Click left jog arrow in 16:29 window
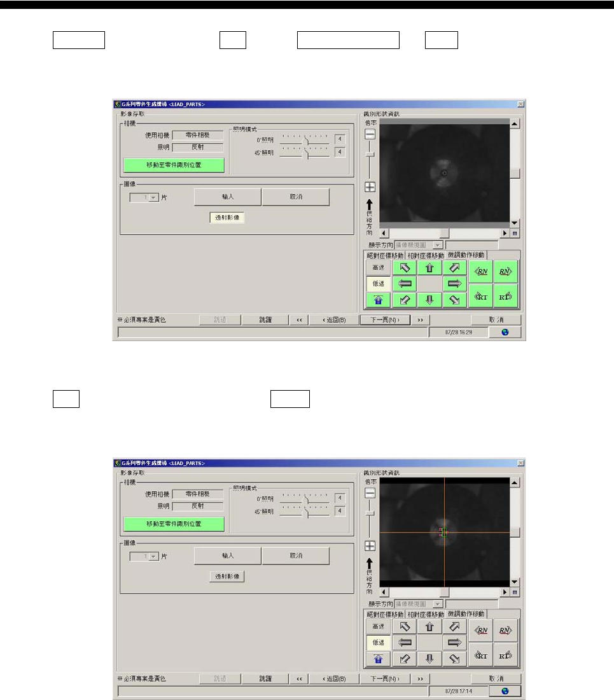This screenshot has width=614, height=700. pos(405,283)
